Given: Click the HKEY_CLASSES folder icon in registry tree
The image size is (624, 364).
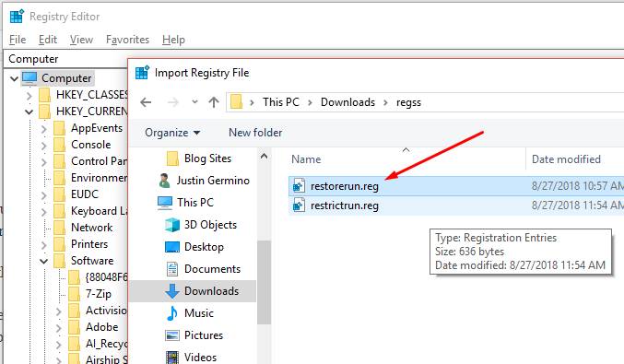Looking at the screenshot, I should pos(44,95).
